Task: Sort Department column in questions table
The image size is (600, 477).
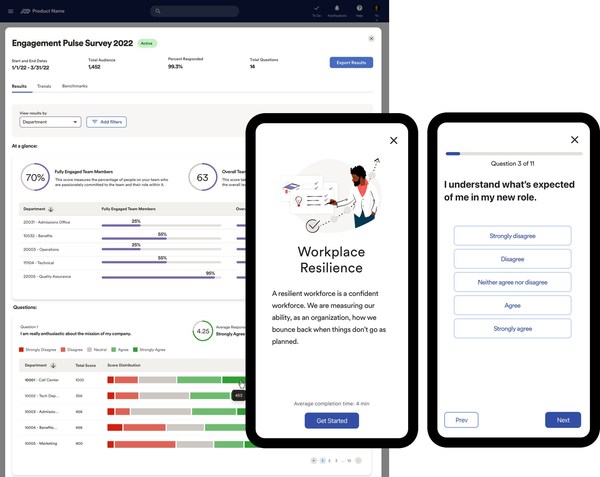Action: (52, 366)
